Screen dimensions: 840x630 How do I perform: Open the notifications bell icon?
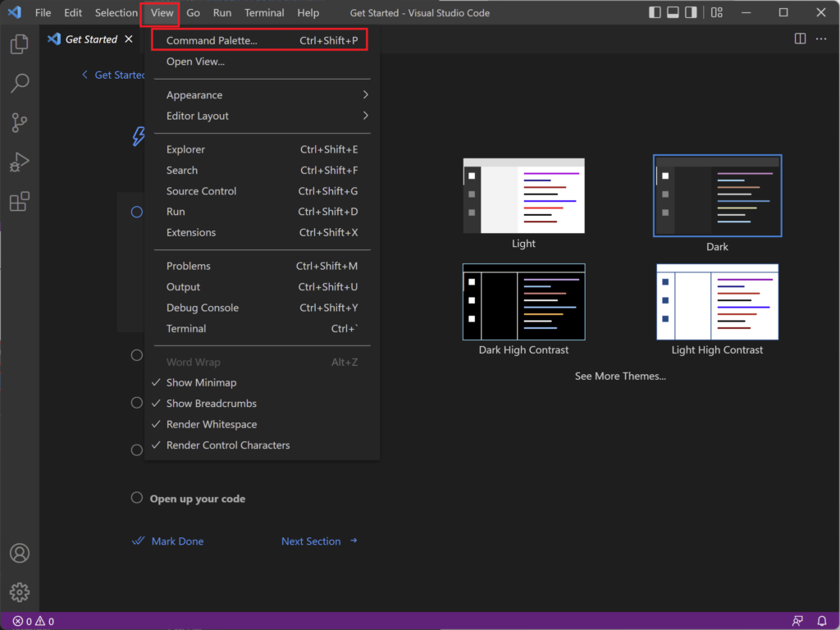coord(822,621)
